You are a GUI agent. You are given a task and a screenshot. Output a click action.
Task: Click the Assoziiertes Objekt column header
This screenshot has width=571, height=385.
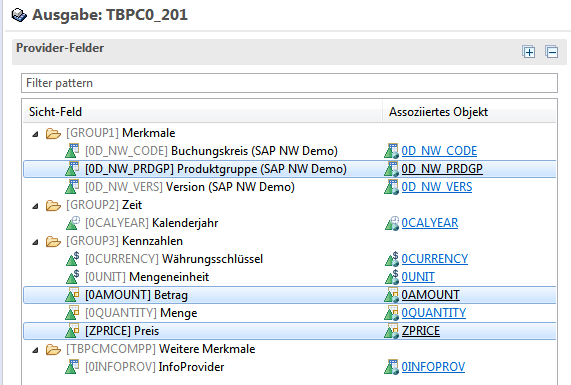click(469, 111)
